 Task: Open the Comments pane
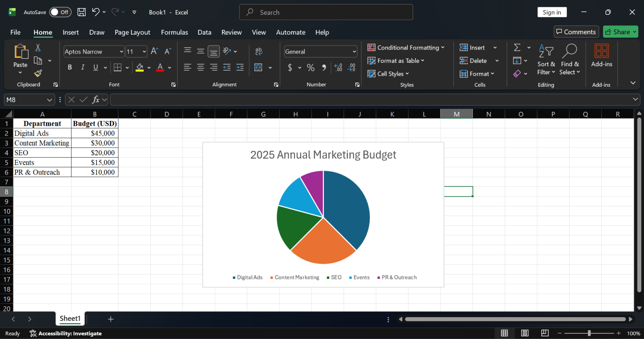point(576,32)
